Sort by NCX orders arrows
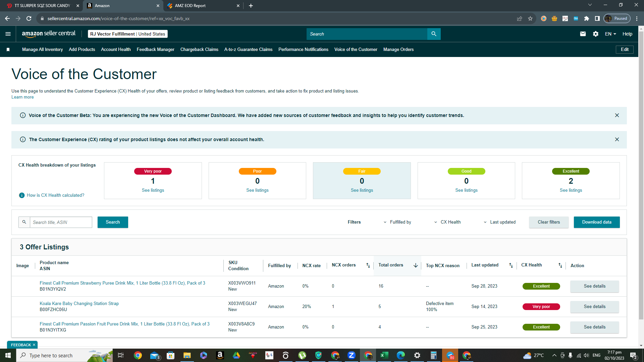644x362 pixels. coord(368,265)
